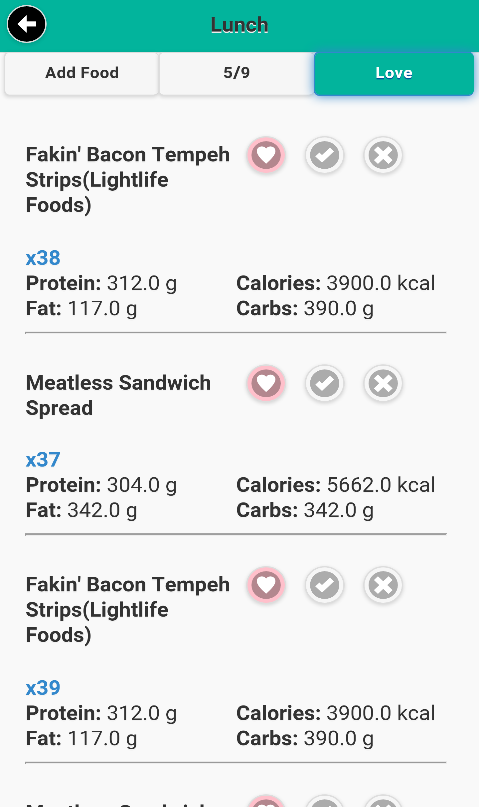Love the first Fakin' Bacon Tempeh Strips

(x=266, y=155)
